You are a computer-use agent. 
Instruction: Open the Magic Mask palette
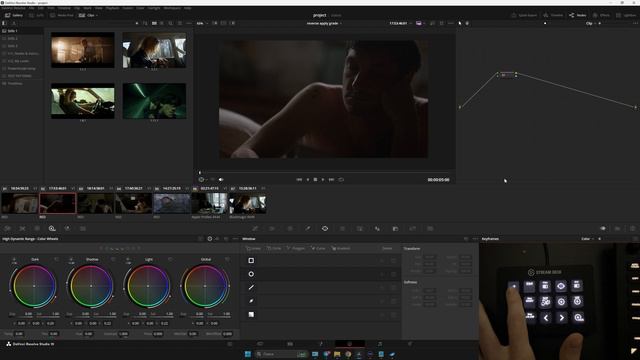point(360,229)
